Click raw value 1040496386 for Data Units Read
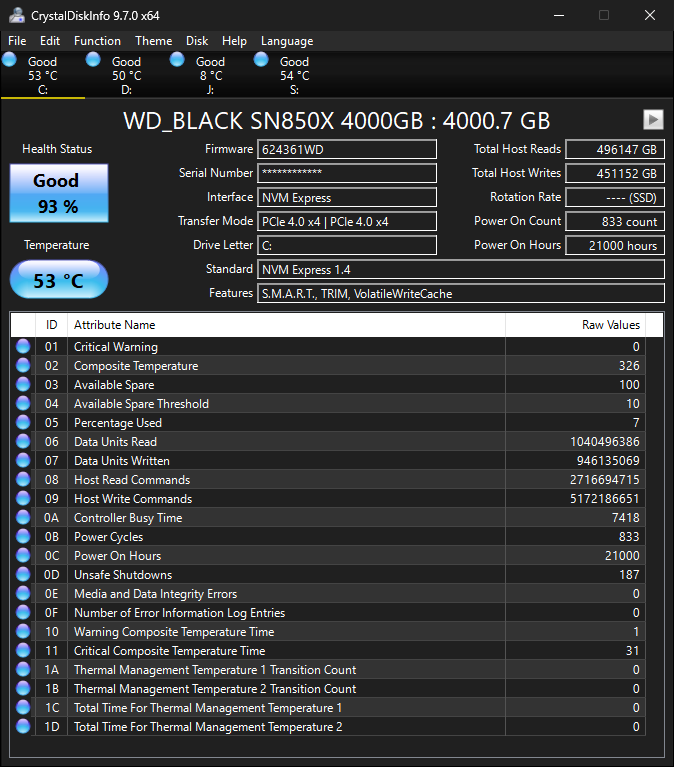Image resolution: width=674 pixels, height=767 pixels. pyautogui.click(x=605, y=442)
